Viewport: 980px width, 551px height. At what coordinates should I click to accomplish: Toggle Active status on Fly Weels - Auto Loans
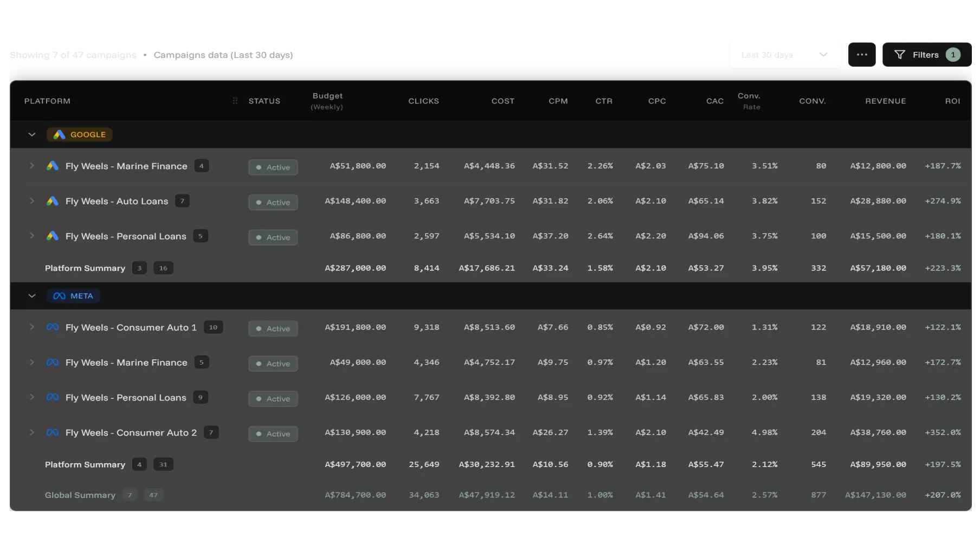[273, 202]
